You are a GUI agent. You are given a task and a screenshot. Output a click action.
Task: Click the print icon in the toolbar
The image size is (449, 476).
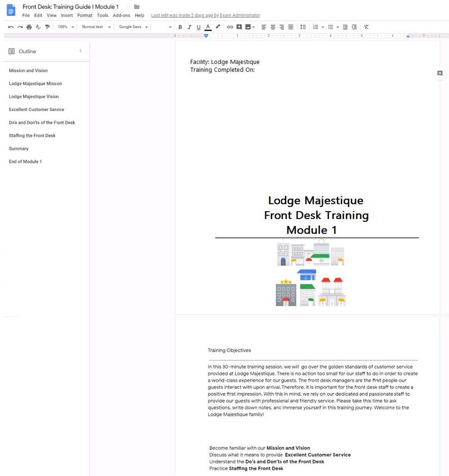click(x=29, y=27)
